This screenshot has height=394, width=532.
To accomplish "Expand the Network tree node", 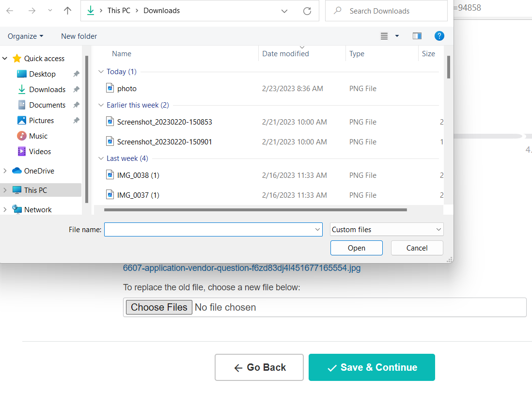I will click(5, 210).
